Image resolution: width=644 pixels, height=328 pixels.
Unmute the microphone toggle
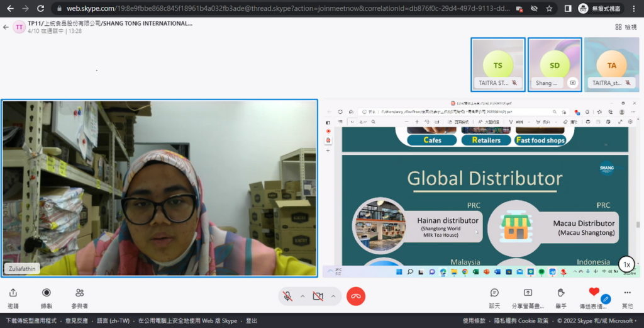(288, 296)
